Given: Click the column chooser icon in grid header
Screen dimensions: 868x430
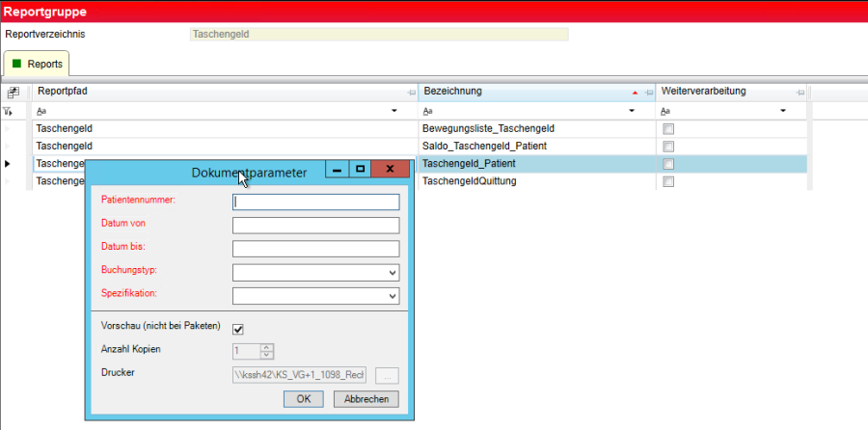Looking at the screenshot, I should pyautogui.click(x=14, y=93).
